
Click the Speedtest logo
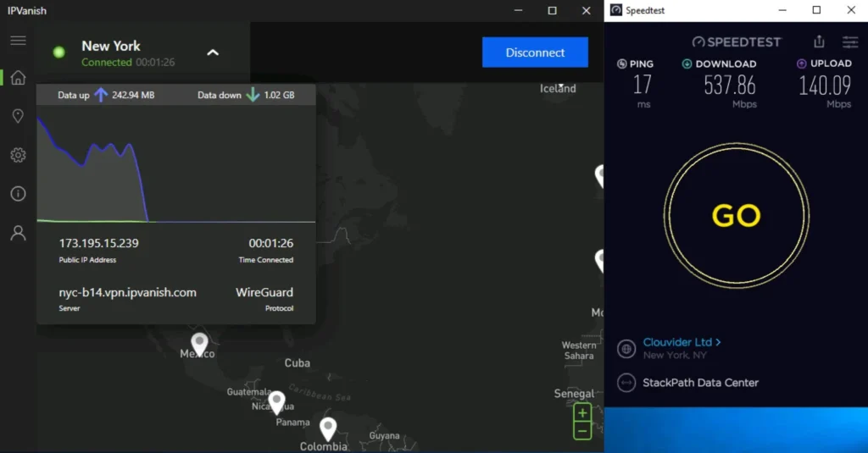pyautogui.click(x=737, y=42)
